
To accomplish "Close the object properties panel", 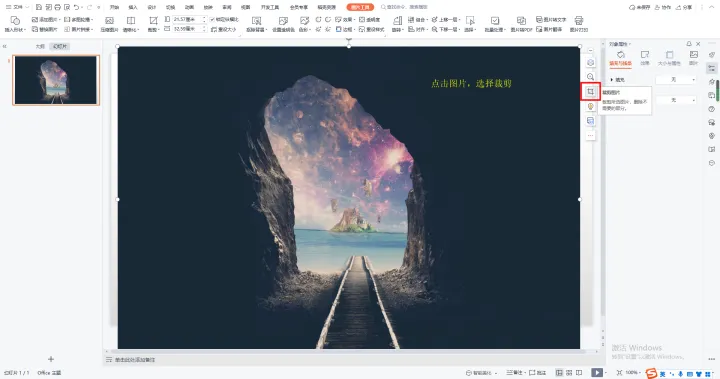I will 698,44.
